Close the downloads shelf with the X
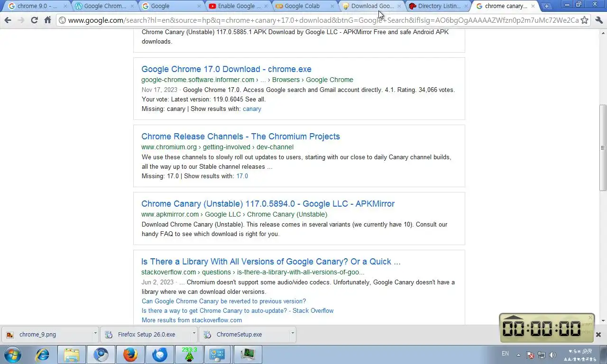Screen dimensions: 607x364 point(598,334)
